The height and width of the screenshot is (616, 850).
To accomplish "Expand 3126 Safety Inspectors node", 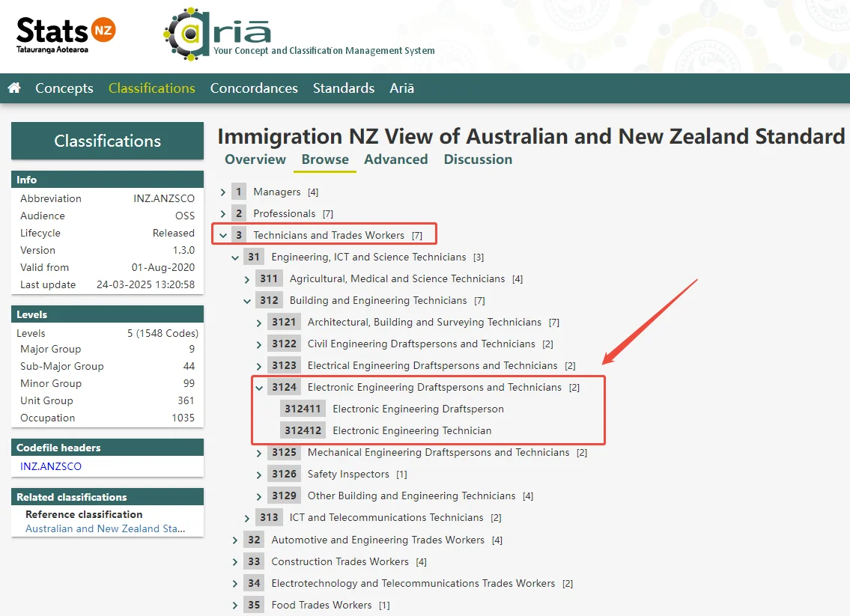I will pyautogui.click(x=260, y=475).
